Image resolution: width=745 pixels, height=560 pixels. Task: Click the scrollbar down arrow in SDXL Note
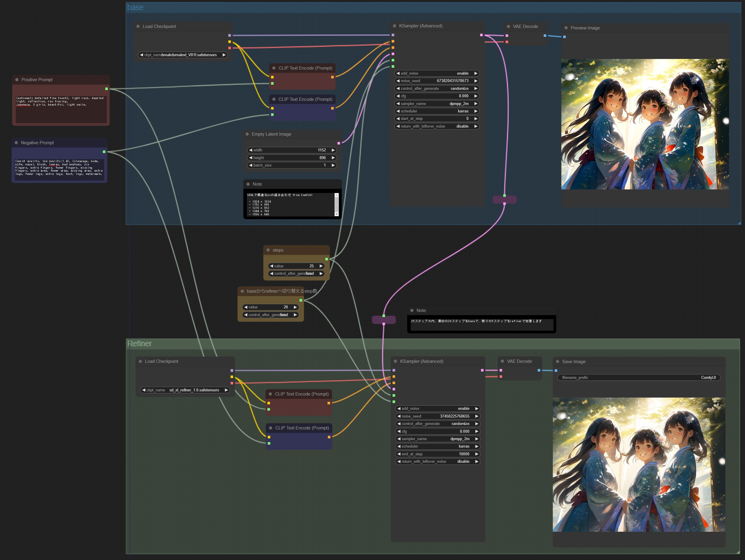click(x=336, y=214)
